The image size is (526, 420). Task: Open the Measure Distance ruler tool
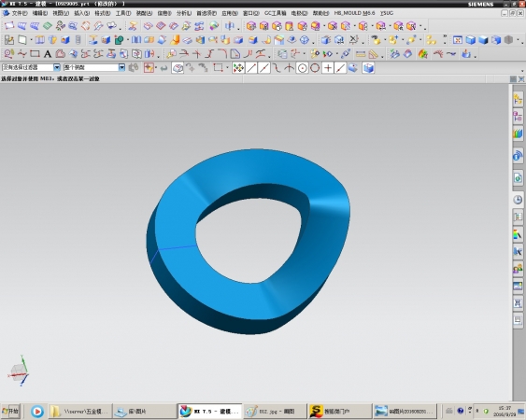coord(361,53)
